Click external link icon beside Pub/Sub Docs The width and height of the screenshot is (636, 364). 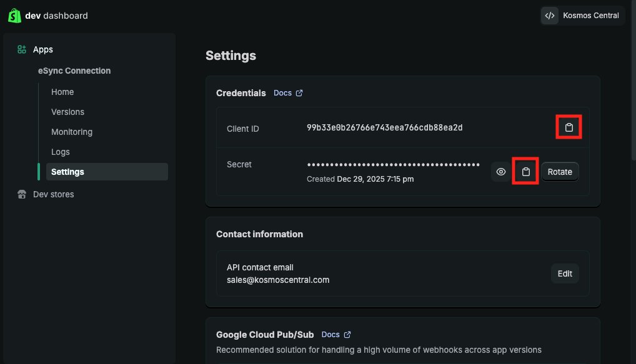(x=347, y=335)
